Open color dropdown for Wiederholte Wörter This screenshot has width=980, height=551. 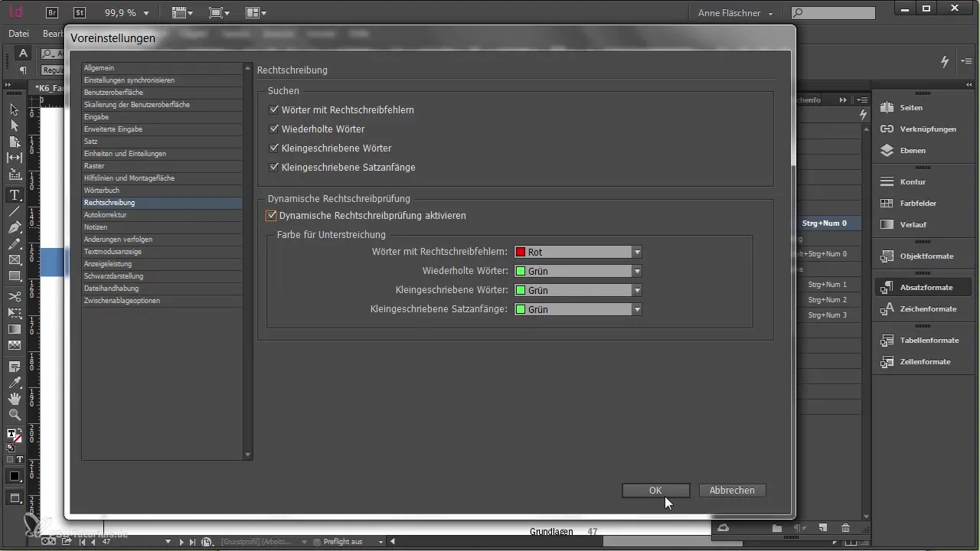pos(578,271)
